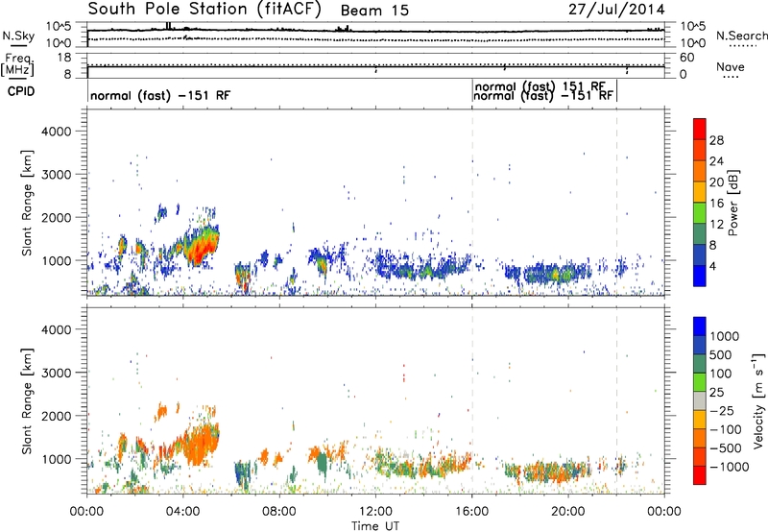Click the "Power [dB]" color bar label
This screenshot has width=768, height=532.
click(732, 203)
